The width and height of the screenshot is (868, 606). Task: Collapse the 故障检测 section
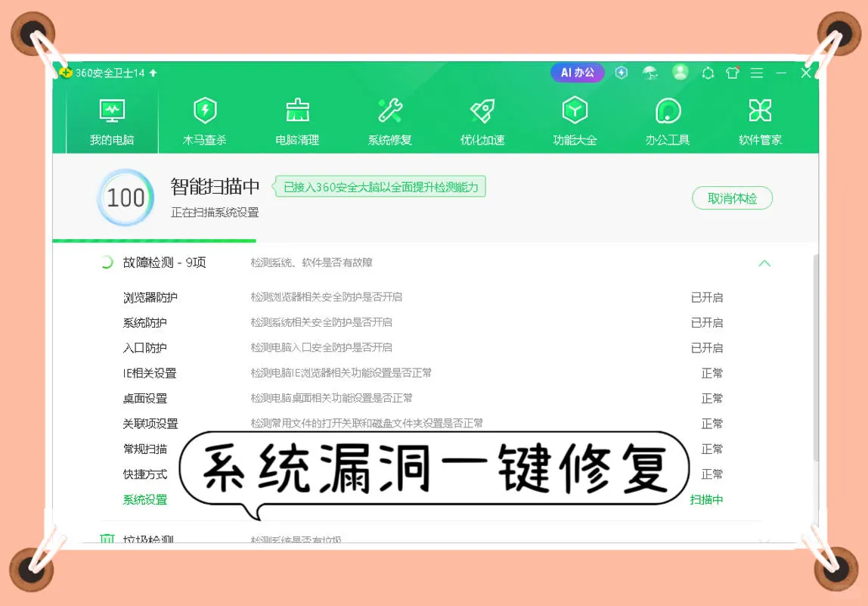764,263
